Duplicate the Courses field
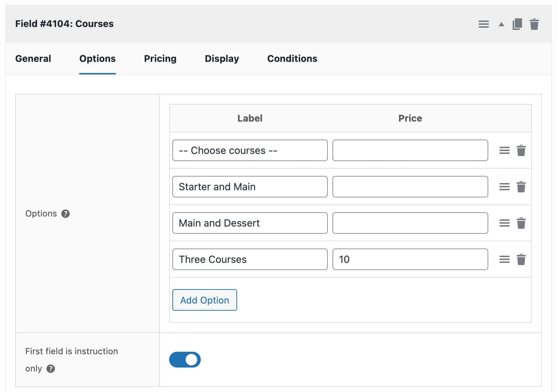Screen dimensions: 557x392 [x=517, y=24]
